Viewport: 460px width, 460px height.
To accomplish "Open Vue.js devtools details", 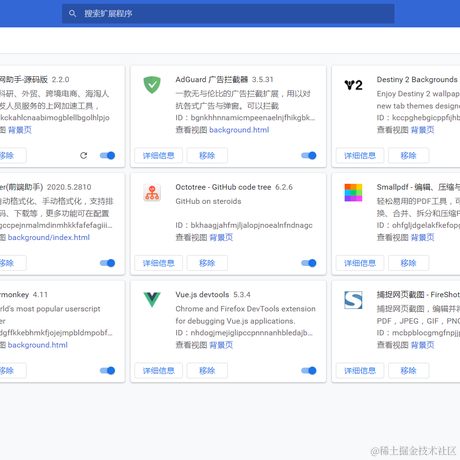I will [159, 370].
